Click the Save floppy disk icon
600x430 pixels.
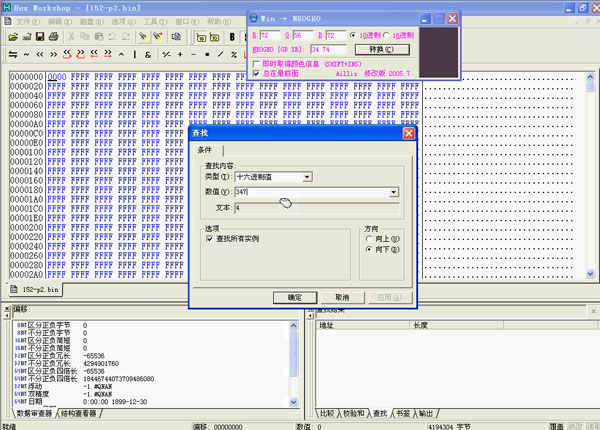pos(40,37)
